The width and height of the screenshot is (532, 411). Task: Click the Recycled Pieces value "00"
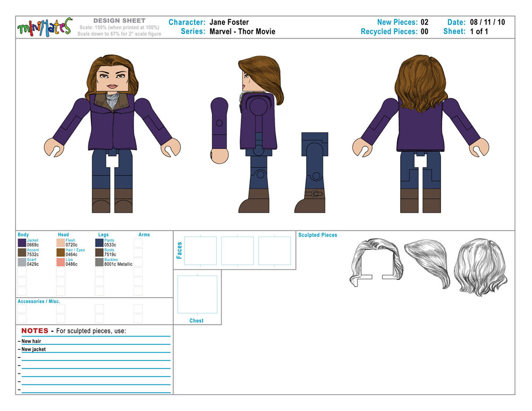(425, 31)
